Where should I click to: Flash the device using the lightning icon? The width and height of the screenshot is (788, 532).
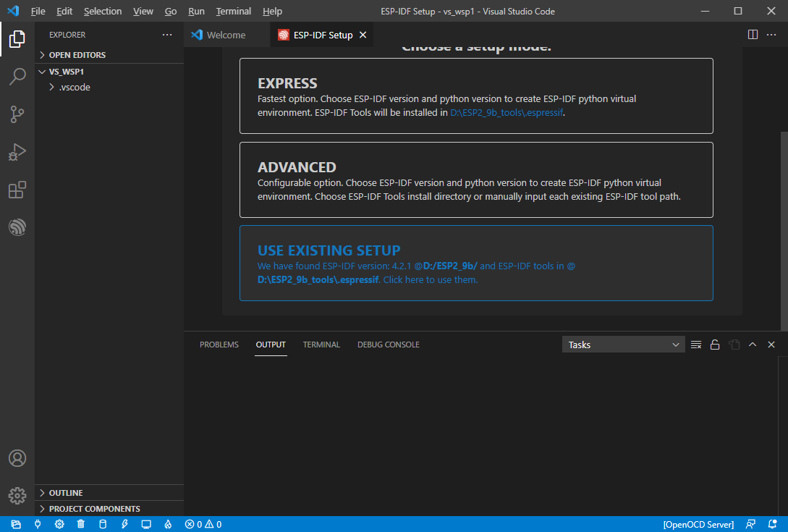[x=124, y=523]
